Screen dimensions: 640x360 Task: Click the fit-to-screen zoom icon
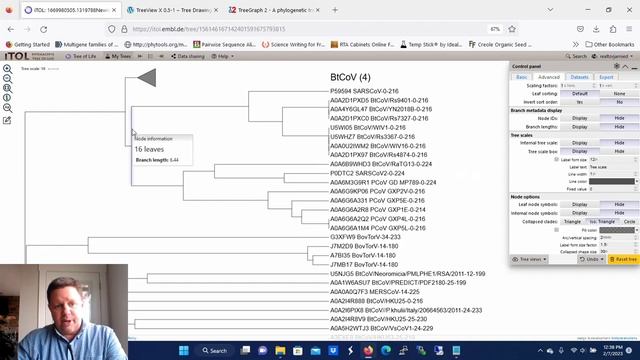click(7, 88)
